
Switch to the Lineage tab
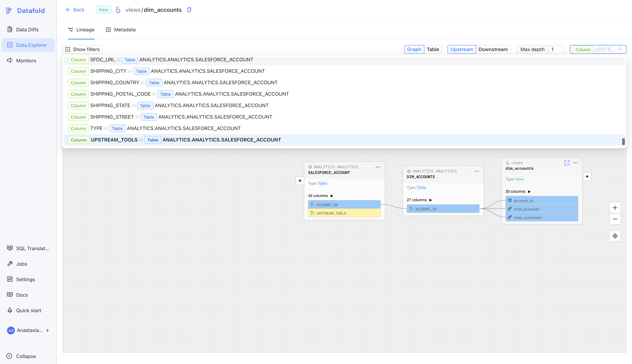(81, 29)
